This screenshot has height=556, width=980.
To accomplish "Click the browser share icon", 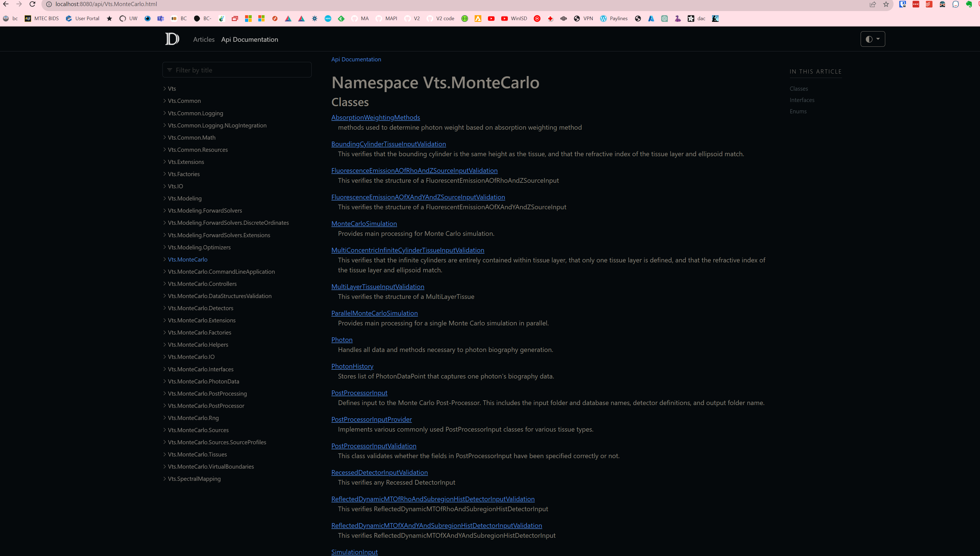I will [x=873, y=4].
